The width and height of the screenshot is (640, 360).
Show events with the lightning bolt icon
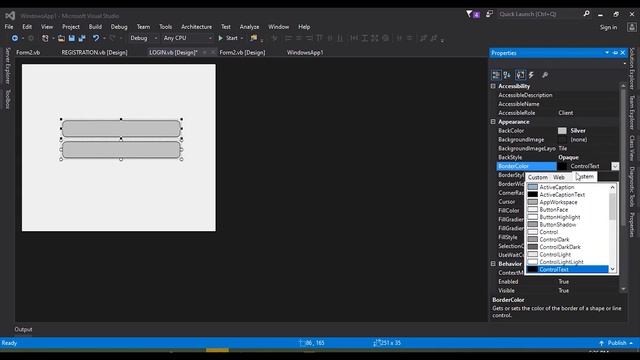tap(531, 75)
